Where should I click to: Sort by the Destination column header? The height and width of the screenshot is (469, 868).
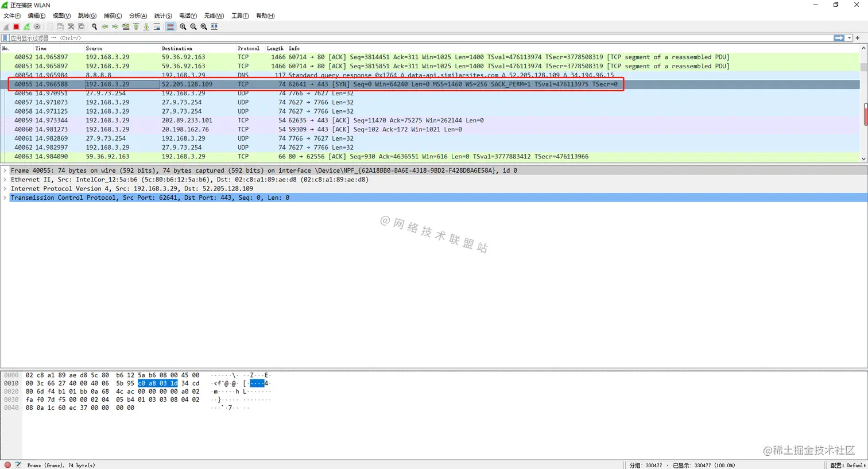pos(198,49)
